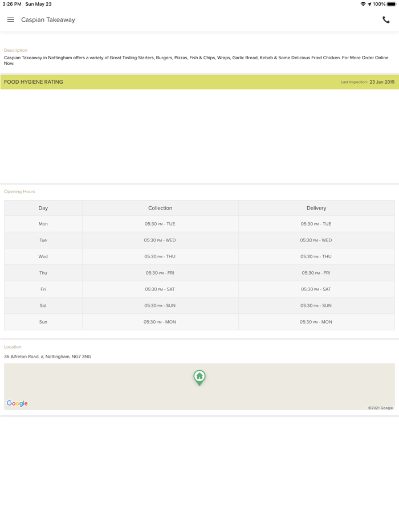Select Delivery time 05:30 PM - SAT
Screen dimensions: 399x532
point(316,289)
